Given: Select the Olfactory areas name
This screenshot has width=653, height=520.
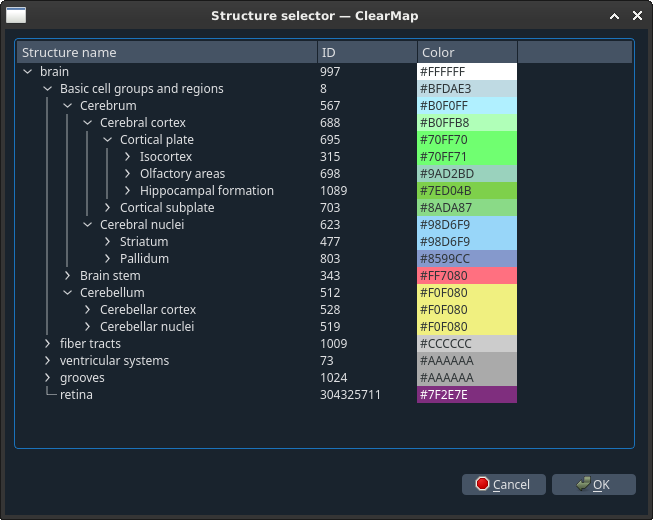Looking at the screenshot, I should click(x=182, y=174).
